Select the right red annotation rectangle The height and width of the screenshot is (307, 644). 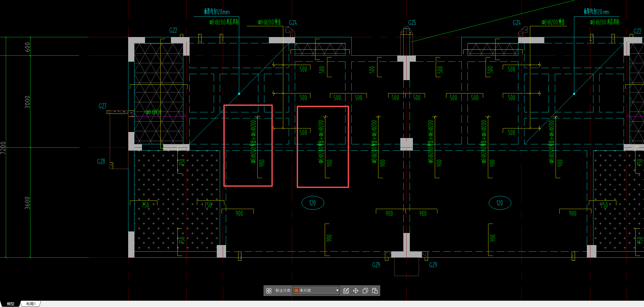pyautogui.click(x=298, y=147)
